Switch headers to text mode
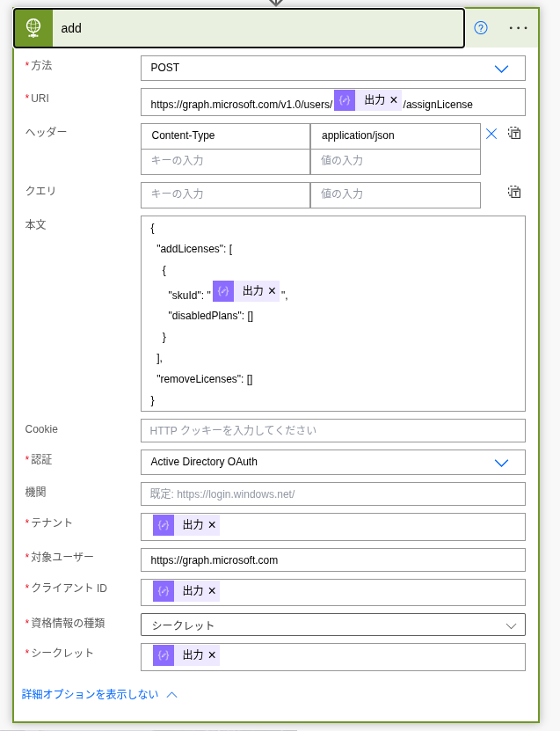 [x=514, y=134]
